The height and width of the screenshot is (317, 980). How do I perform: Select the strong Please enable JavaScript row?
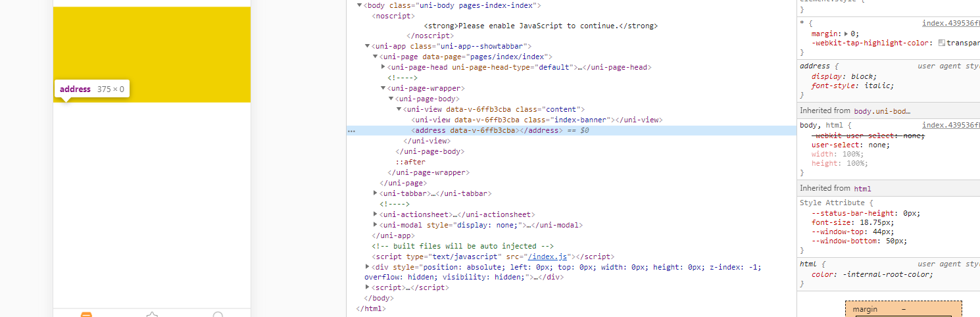[541, 26]
